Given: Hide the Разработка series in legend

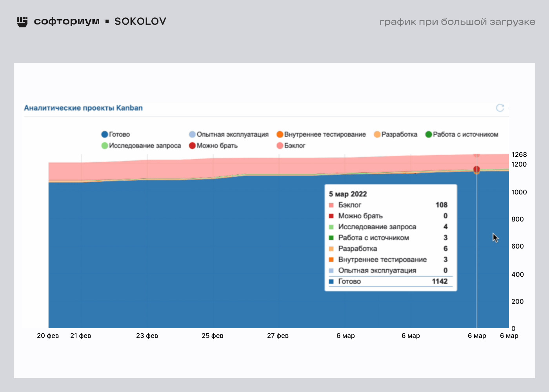Looking at the screenshot, I should click(395, 134).
